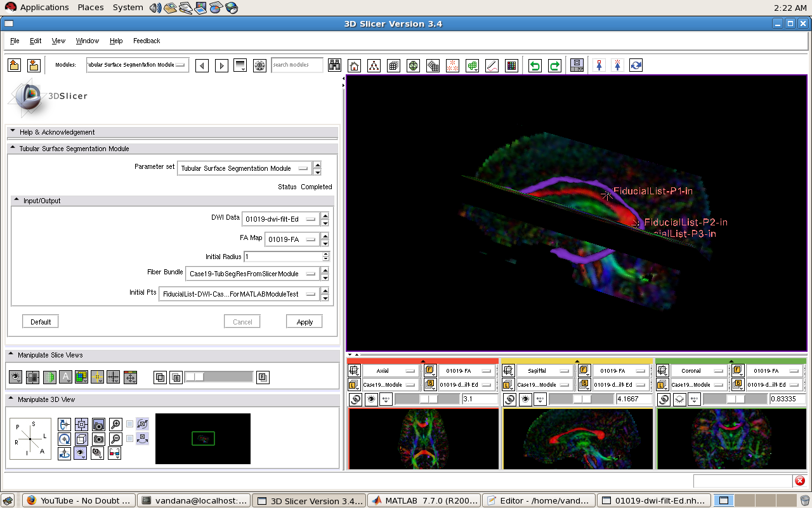This screenshot has height=508, width=812.
Task: Click the previous module left arrow
Action: click(202, 65)
